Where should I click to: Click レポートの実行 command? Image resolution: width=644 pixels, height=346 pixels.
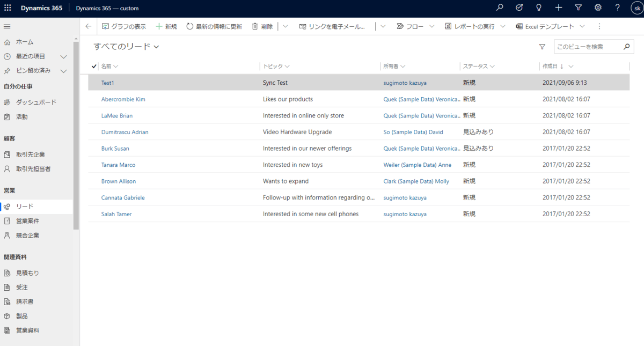point(470,26)
